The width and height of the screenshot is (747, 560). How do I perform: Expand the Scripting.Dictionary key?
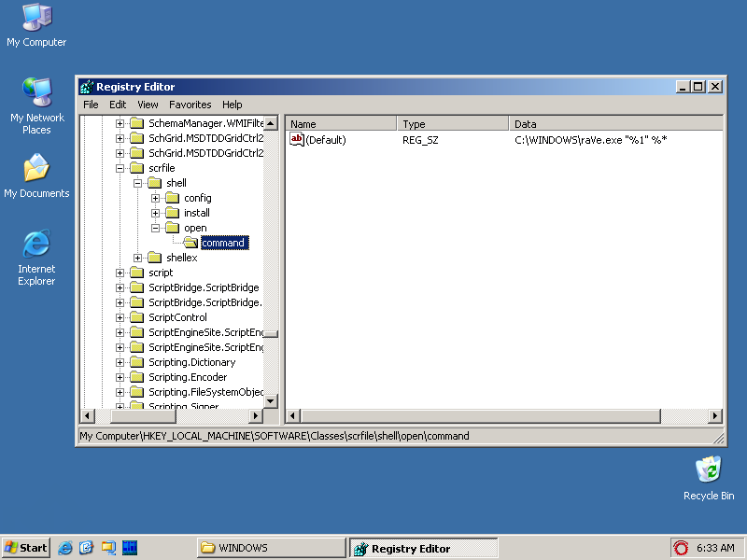120,362
